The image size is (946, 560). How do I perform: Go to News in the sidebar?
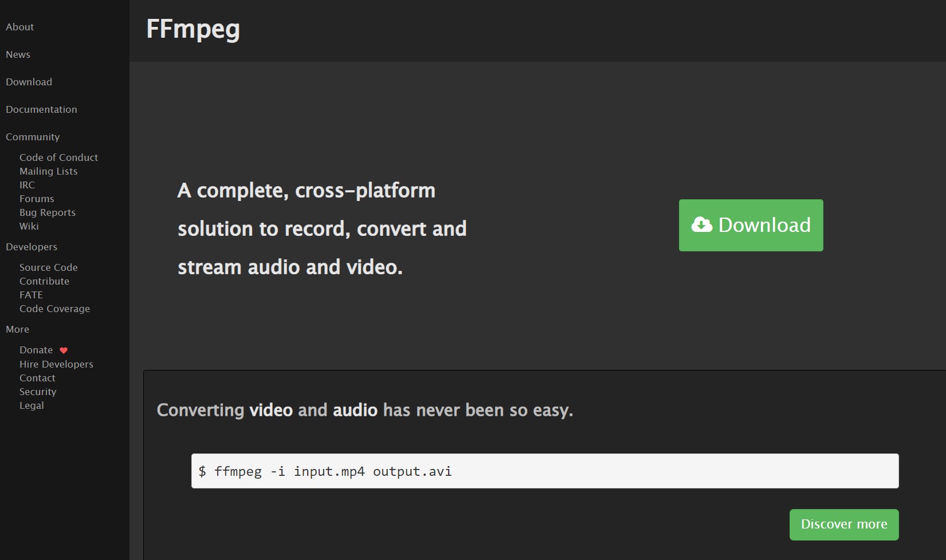tap(18, 54)
